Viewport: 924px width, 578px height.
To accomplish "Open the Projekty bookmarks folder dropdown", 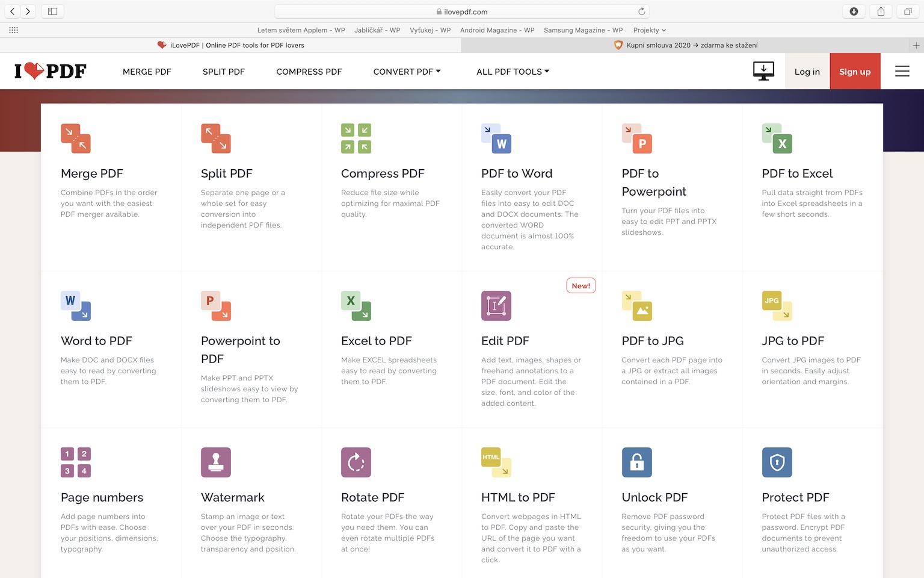I will pos(649,30).
